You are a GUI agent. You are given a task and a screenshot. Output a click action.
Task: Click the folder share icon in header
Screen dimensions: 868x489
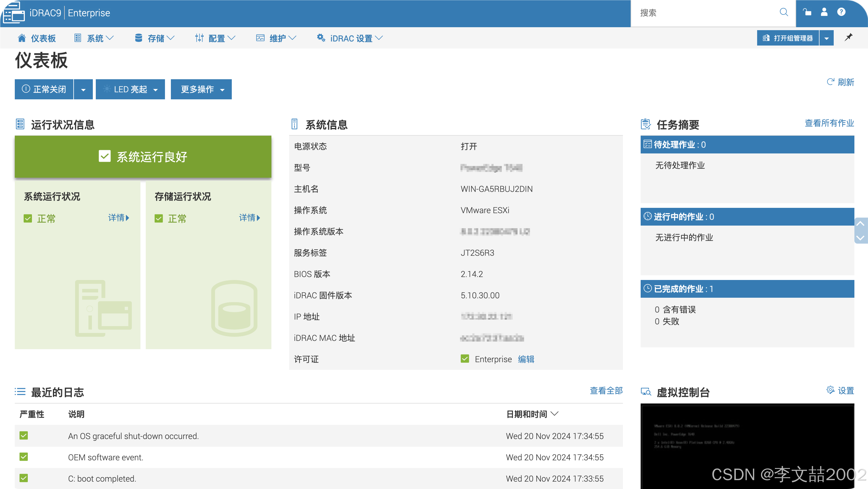[807, 12]
